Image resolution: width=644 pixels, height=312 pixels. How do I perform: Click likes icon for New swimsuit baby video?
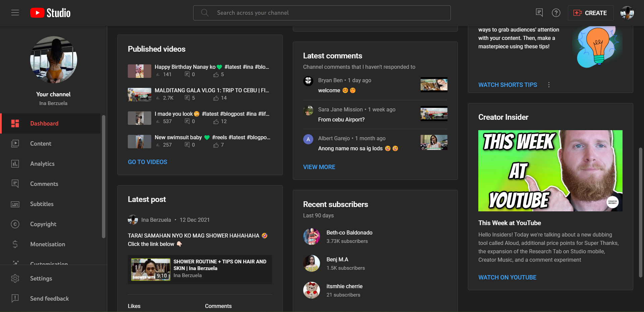(216, 145)
